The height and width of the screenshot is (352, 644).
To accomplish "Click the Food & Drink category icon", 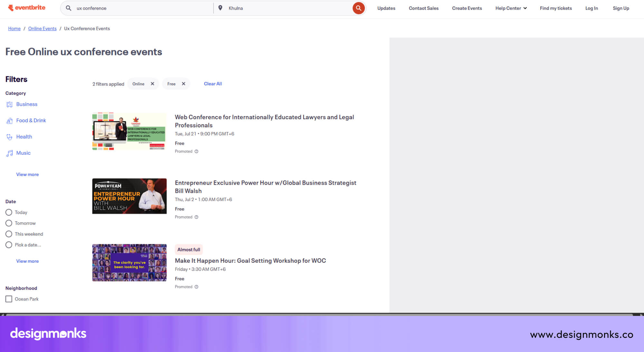I will point(9,121).
